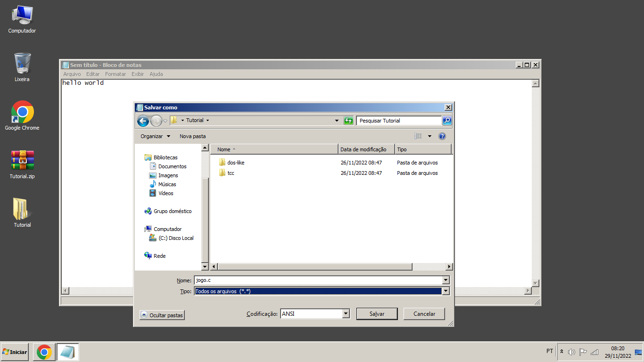Click the change view icon
The height and width of the screenshot is (362, 644).
[418, 136]
